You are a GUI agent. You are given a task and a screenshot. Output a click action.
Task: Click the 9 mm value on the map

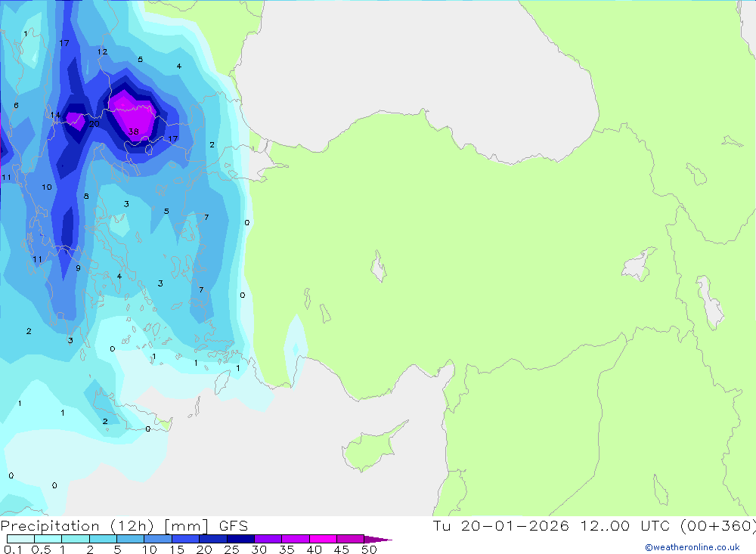click(78, 268)
